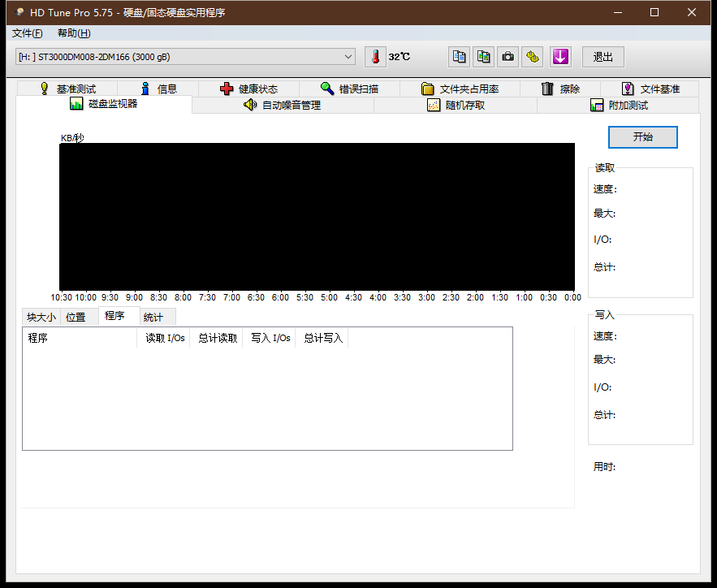Minimize the HD Tune Pro window
The height and width of the screenshot is (588, 717).
click(x=618, y=12)
